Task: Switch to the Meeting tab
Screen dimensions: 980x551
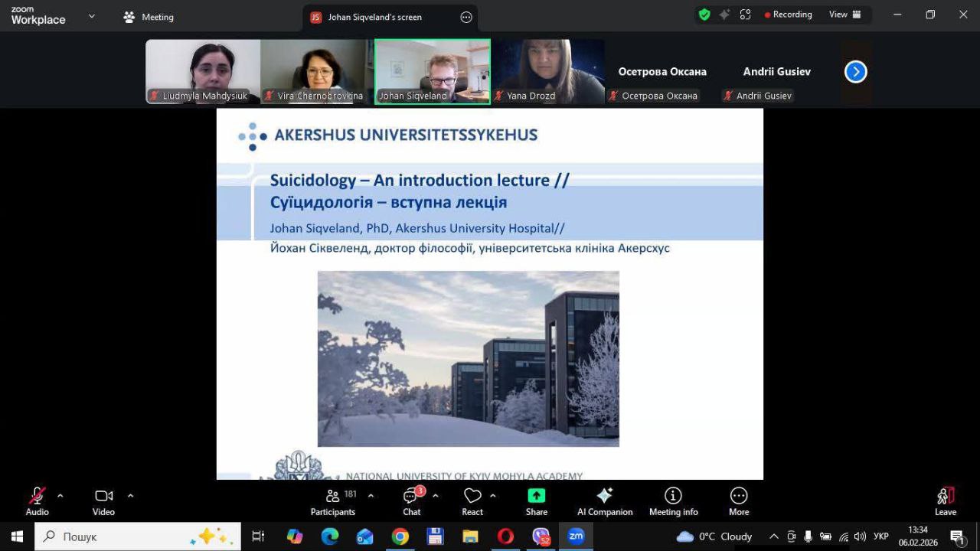Action: pyautogui.click(x=149, y=17)
